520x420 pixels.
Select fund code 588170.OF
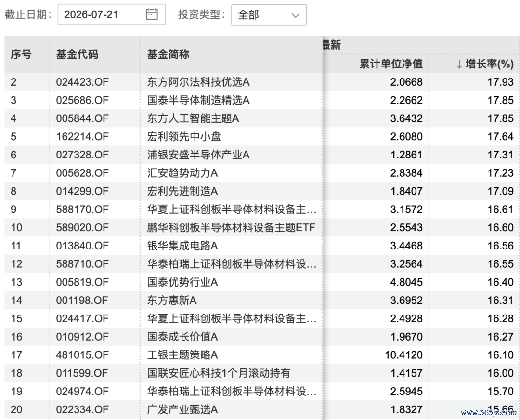point(82,210)
